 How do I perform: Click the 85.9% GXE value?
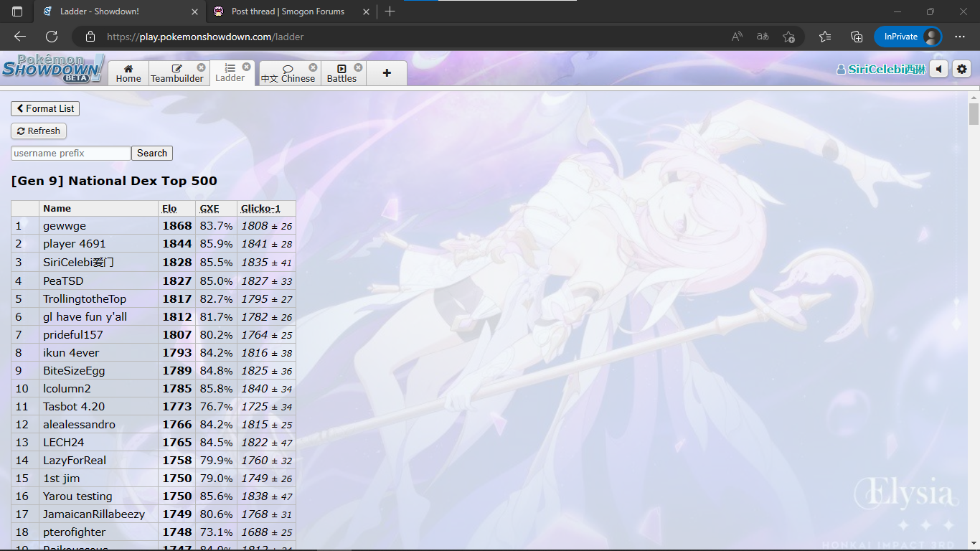pos(216,244)
